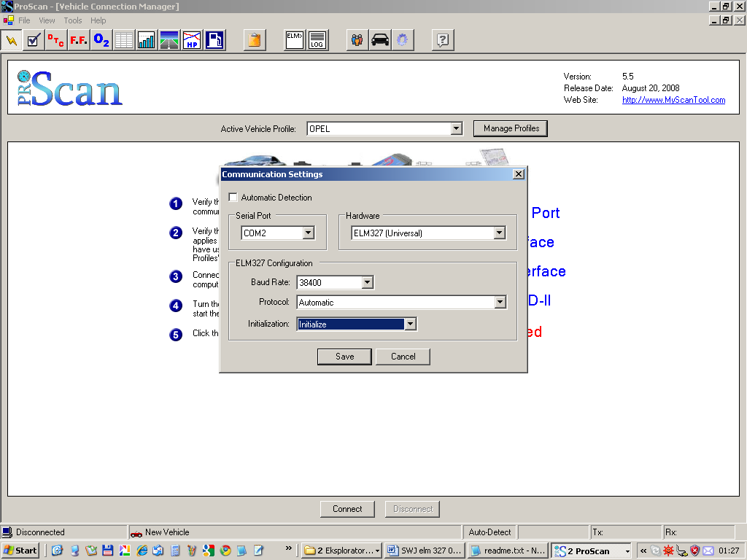Screen dimensions: 747x560
Task: Expand the Active Vehicle Profile OPEL dropdown
Action: coord(457,128)
